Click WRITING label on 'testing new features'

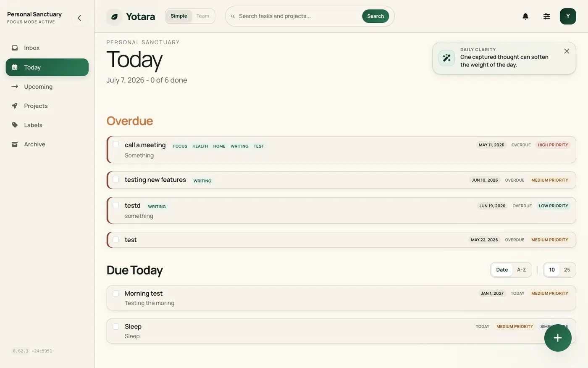tap(202, 181)
